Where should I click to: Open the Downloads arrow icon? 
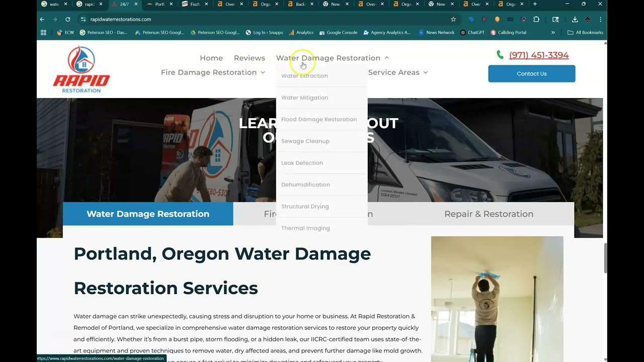tap(575, 19)
